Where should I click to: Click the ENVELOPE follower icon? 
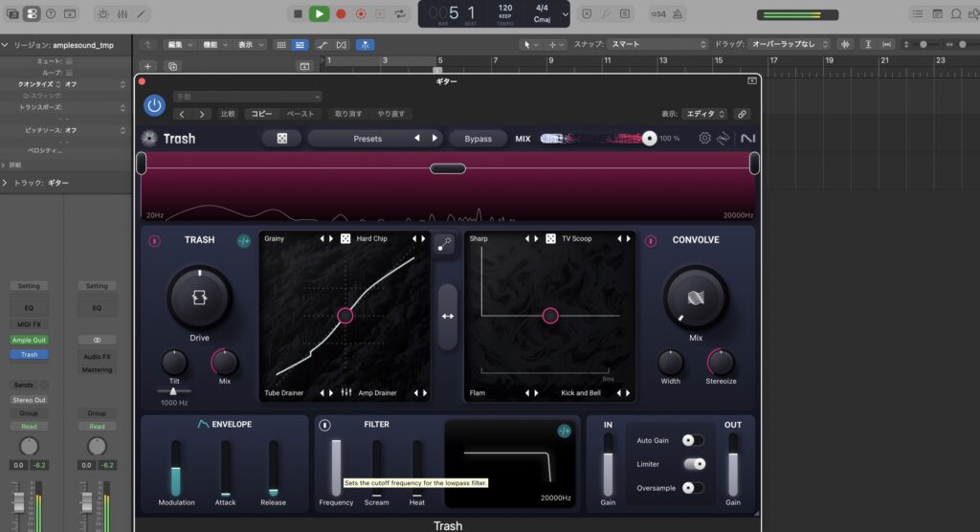pos(203,425)
